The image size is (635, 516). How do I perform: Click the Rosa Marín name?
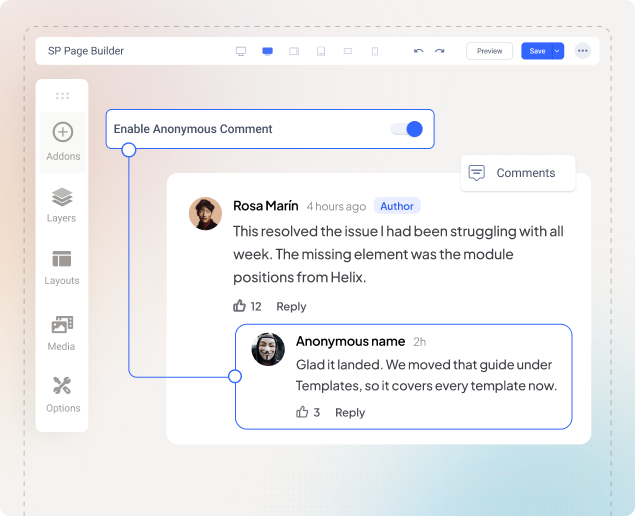point(266,206)
